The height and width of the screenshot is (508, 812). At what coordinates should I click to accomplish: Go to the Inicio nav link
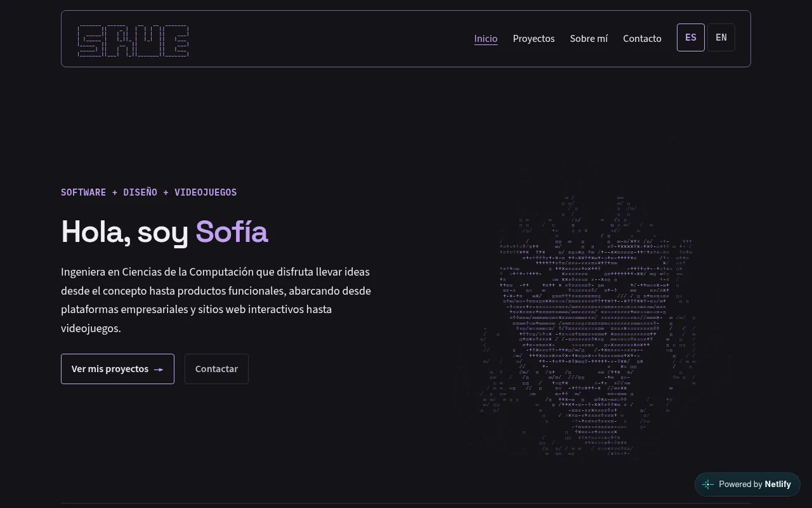[x=486, y=39]
